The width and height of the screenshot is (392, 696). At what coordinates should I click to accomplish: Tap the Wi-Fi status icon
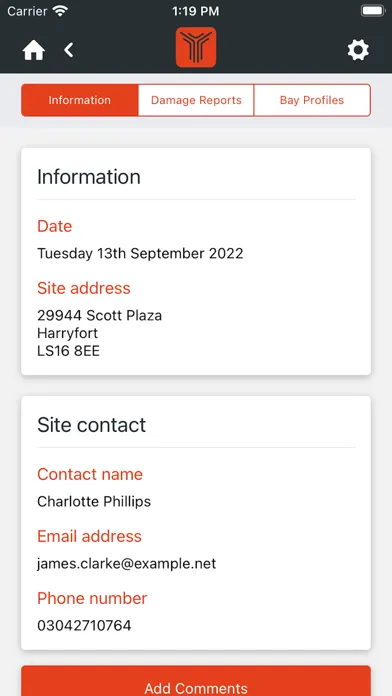(59, 11)
